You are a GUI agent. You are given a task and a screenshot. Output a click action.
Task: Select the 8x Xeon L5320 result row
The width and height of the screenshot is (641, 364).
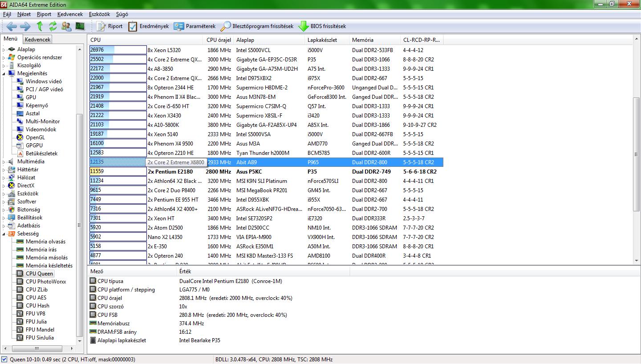tap(266, 50)
